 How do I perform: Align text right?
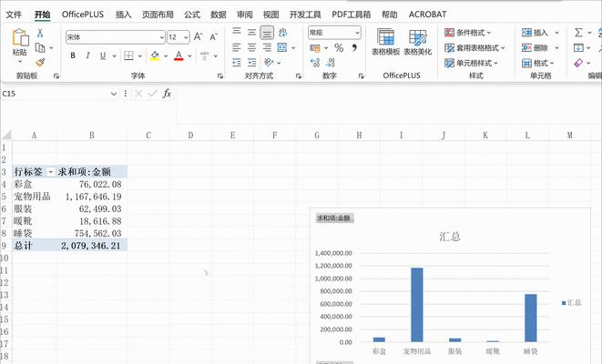tap(267, 47)
